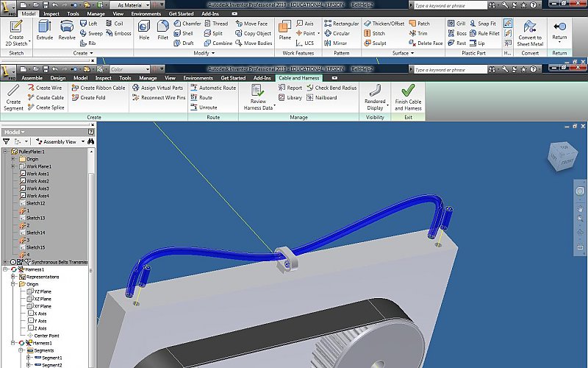This screenshot has height=368, width=588.
Task: Click the Thread tool
Action: point(216,24)
